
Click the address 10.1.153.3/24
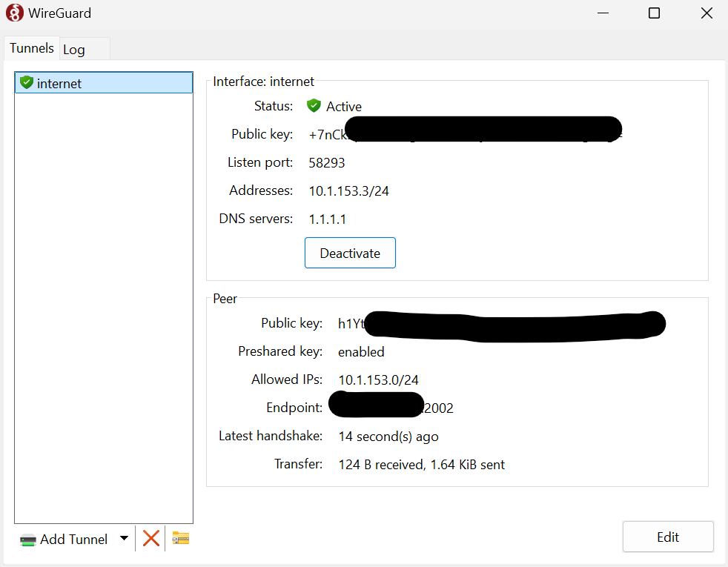click(x=348, y=191)
